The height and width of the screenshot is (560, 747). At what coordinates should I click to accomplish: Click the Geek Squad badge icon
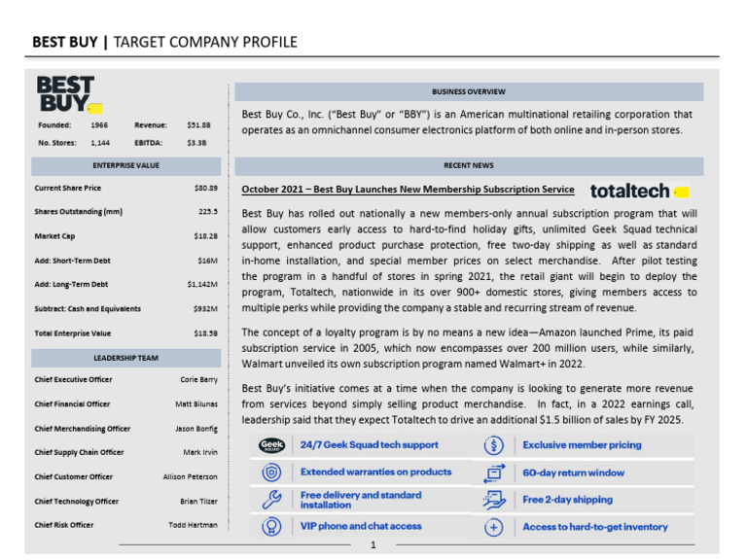coord(272,445)
